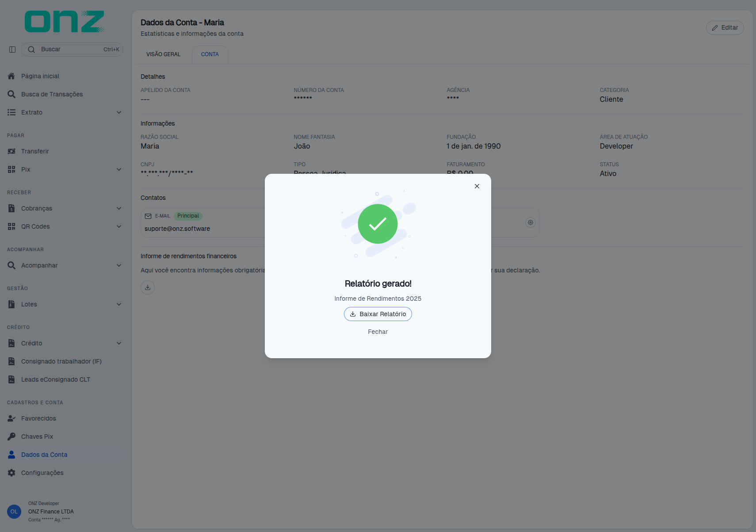Open Chaves Pix page

pyautogui.click(x=65, y=436)
